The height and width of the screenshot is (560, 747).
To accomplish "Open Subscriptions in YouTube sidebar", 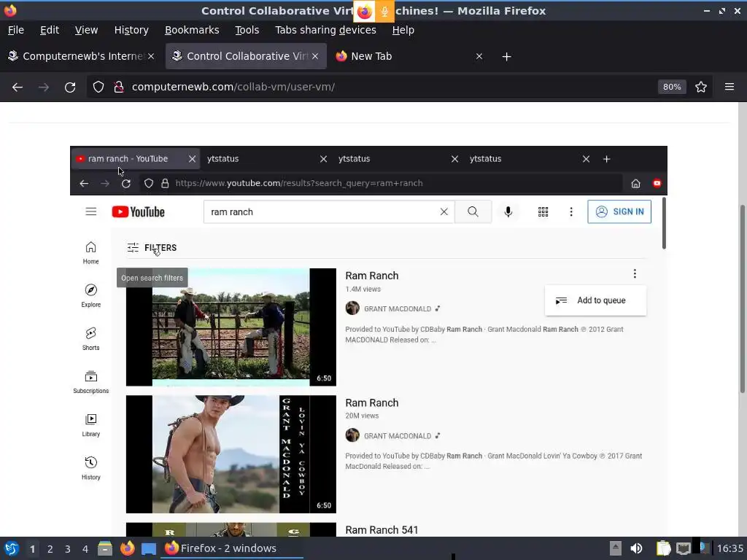I will click(x=90, y=382).
